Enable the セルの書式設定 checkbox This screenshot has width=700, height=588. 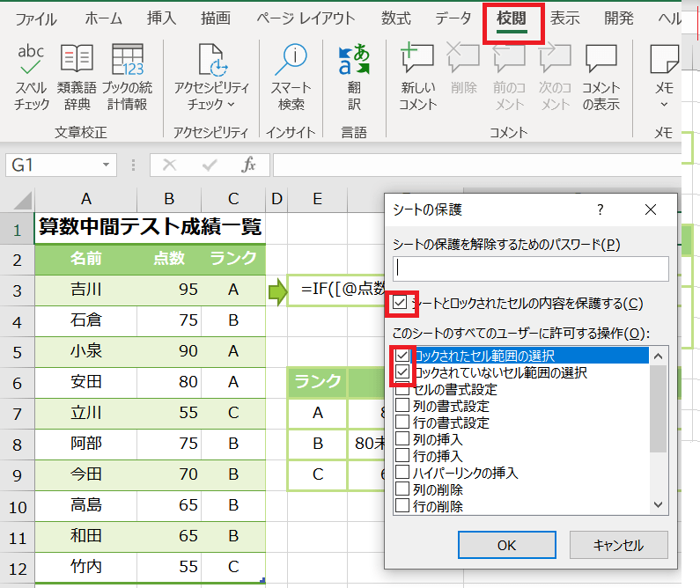[x=402, y=390]
